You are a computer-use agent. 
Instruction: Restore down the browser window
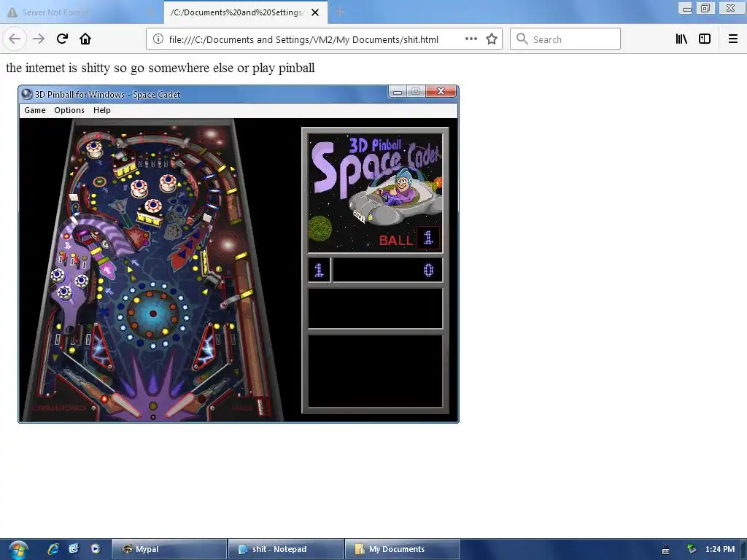(705, 7)
